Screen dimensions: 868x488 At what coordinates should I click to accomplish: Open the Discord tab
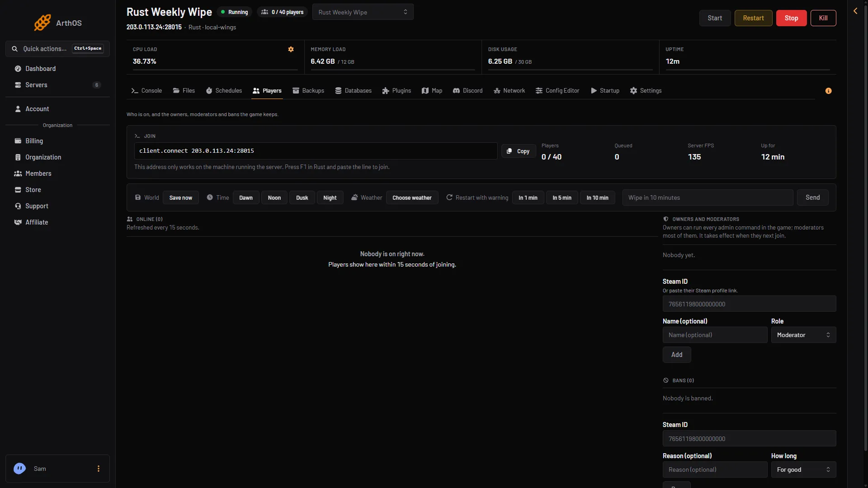[468, 91]
